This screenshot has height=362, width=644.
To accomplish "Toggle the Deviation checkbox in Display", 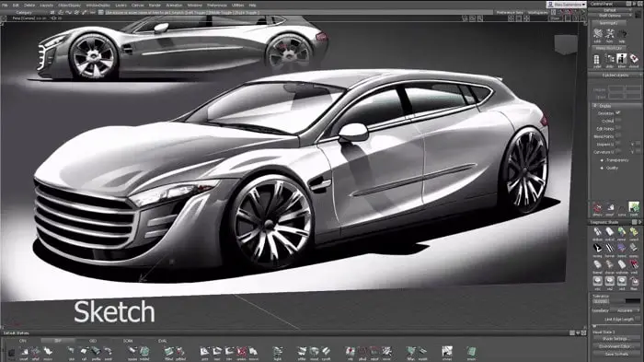I will click(617, 112).
